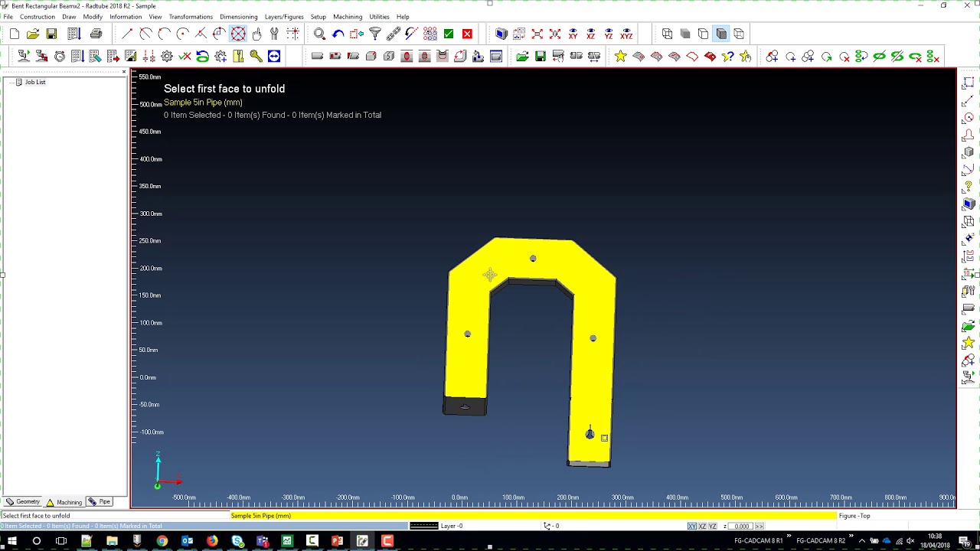Screen dimensions: 980x551
Task: Close the Job List panel
Action: click(124, 72)
